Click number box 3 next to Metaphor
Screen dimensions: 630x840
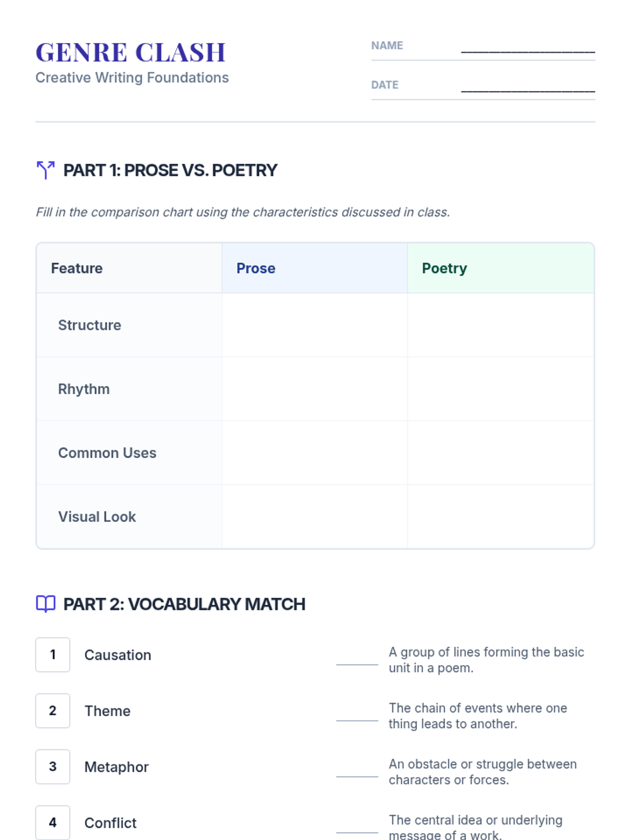point(52,766)
